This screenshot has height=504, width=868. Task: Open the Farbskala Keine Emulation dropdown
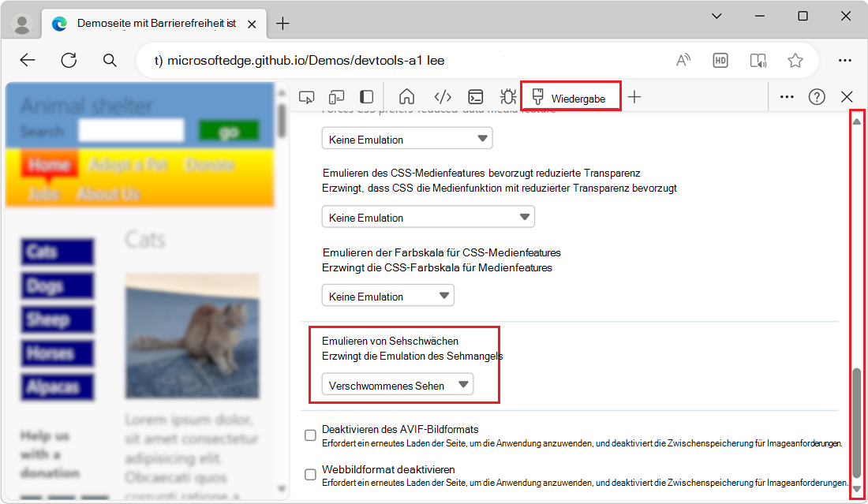[387, 295]
